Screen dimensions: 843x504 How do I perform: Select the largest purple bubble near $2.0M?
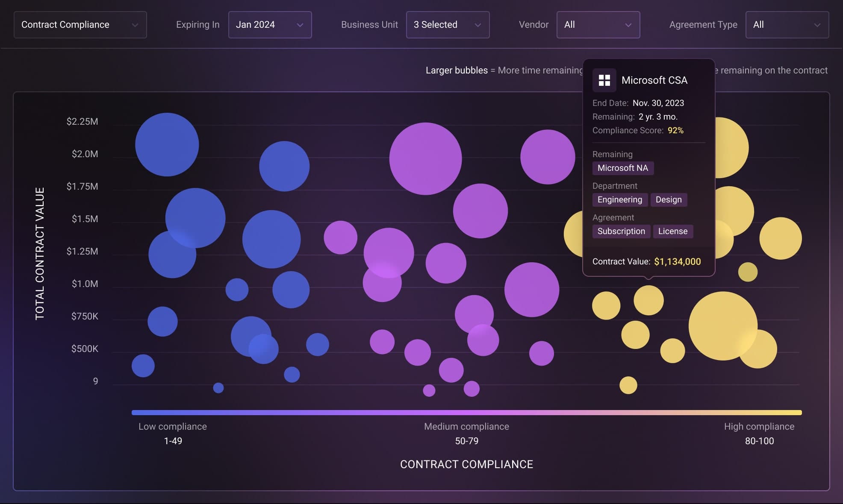pyautogui.click(x=425, y=159)
